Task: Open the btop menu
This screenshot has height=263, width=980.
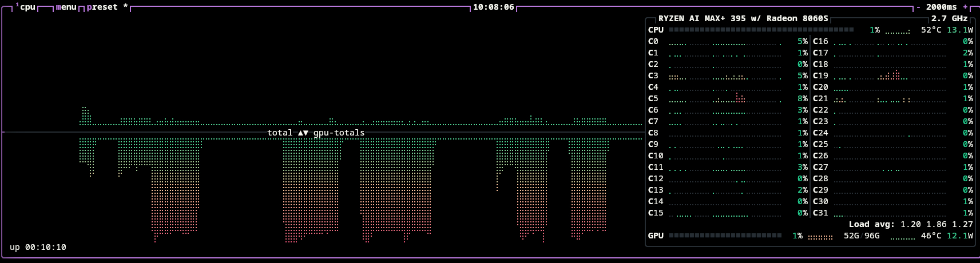Action: [66, 7]
